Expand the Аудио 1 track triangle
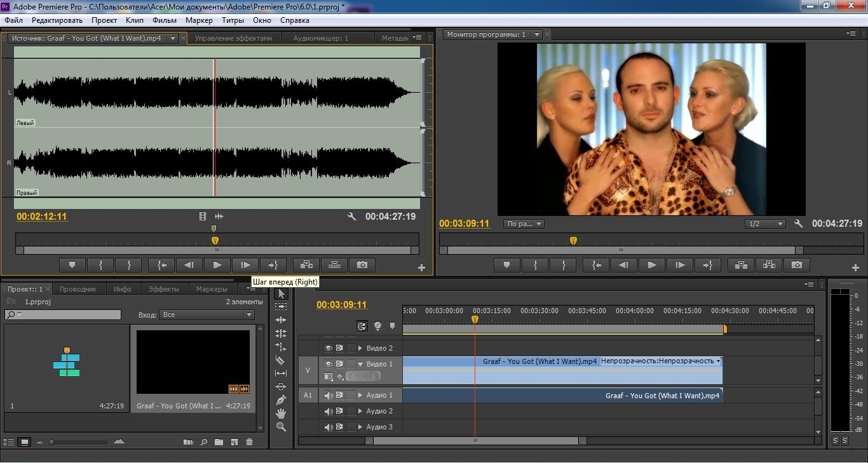Viewport: 868px width, 463px height. (360, 396)
